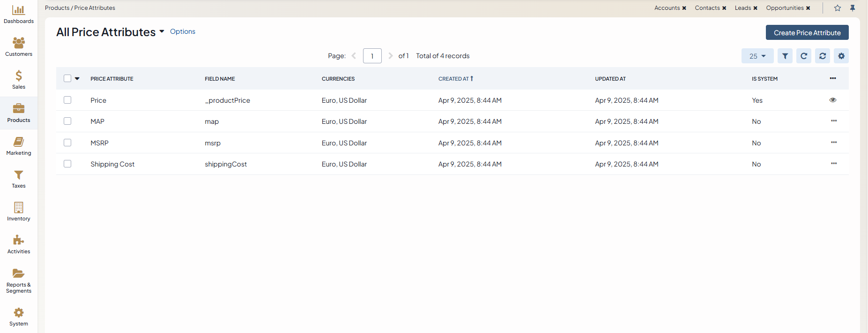The height and width of the screenshot is (333, 868).
Task: Pin the current page
Action: (x=852, y=8)
